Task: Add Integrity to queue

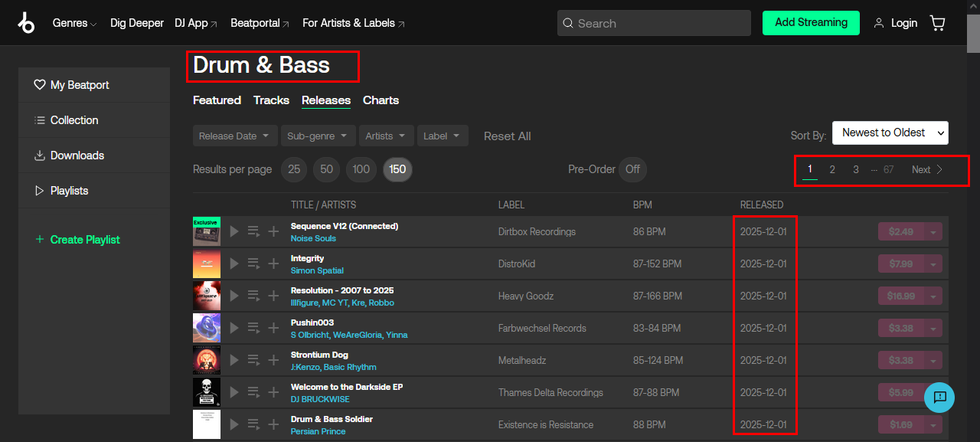Action: pos(254,264)
